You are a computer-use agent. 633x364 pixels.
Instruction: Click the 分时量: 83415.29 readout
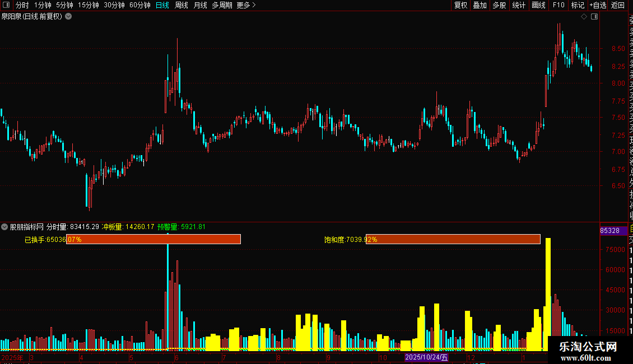73,227
